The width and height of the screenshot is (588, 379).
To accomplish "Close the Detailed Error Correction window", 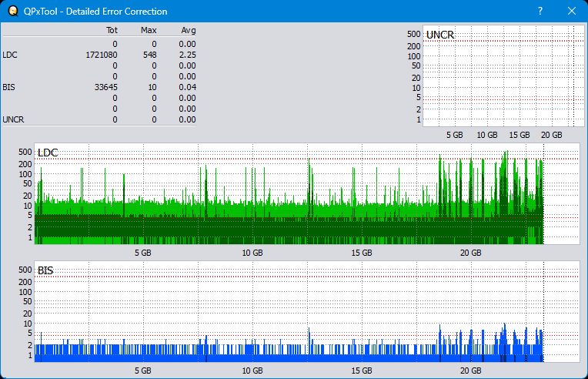I will coord(572,12).
